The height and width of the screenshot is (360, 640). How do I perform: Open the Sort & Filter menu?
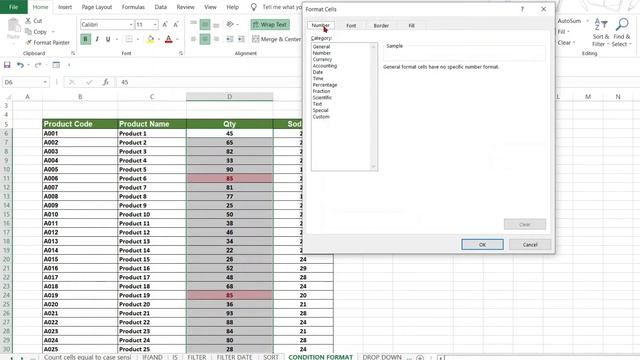click(601, 32)
